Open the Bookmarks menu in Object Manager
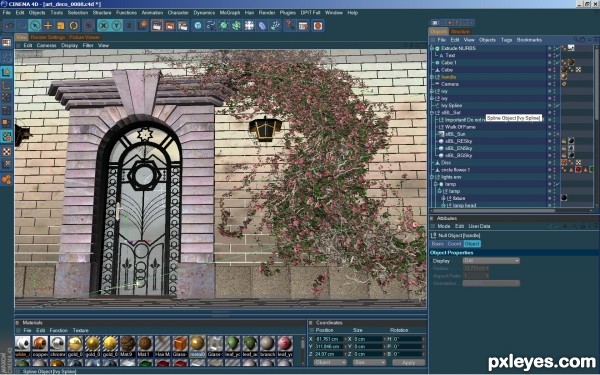Screen dimensions: 600x375 pyautogui.click(x=529, y=40)
